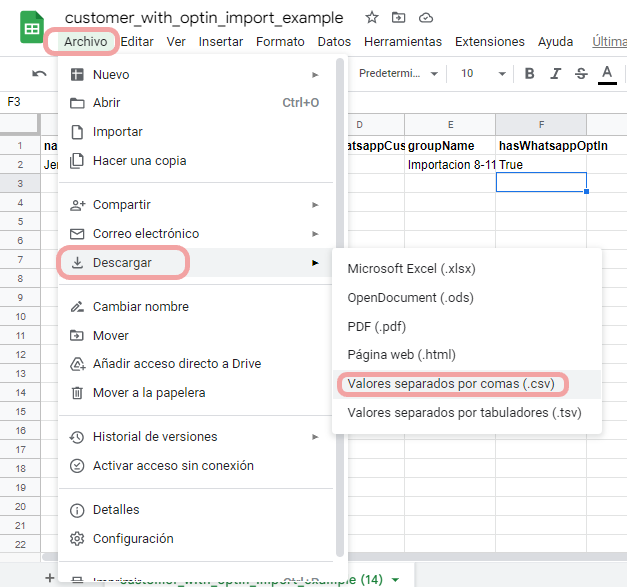Open the Editar menu
Viewport: 627px width, 587px height.
coord(137,42)
